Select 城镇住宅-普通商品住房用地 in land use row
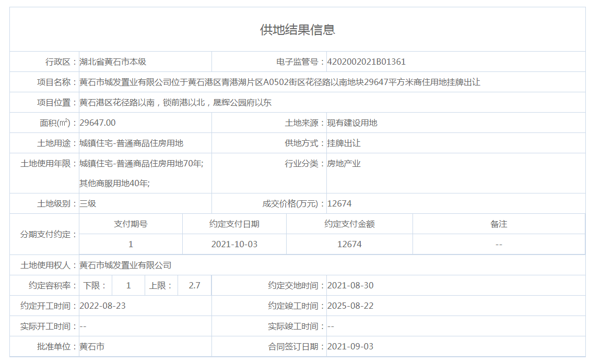The width and height of the screenshot is (589, 364). tap(131, 143)
